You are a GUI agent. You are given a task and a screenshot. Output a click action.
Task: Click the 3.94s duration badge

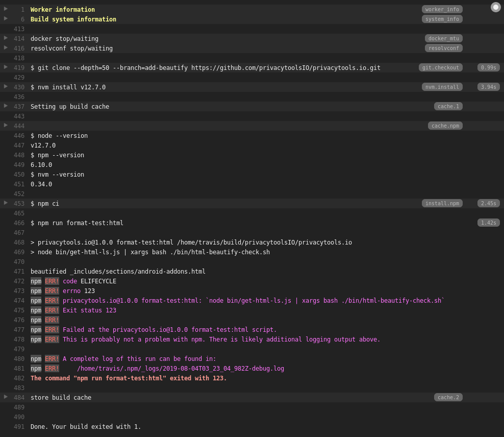(x=488, y=87)
